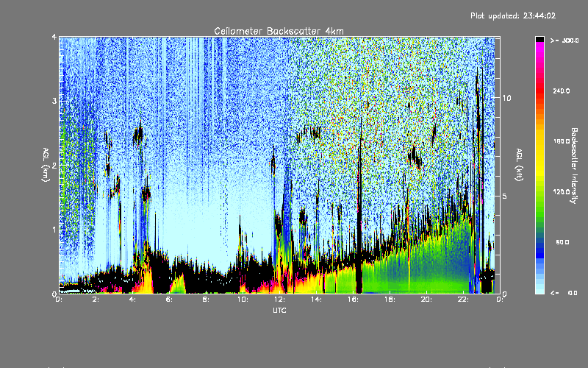Click the '22:' UTC tick label
This screenshot has height=368, width=588.
pyautogui.click(x=463, y=300)
